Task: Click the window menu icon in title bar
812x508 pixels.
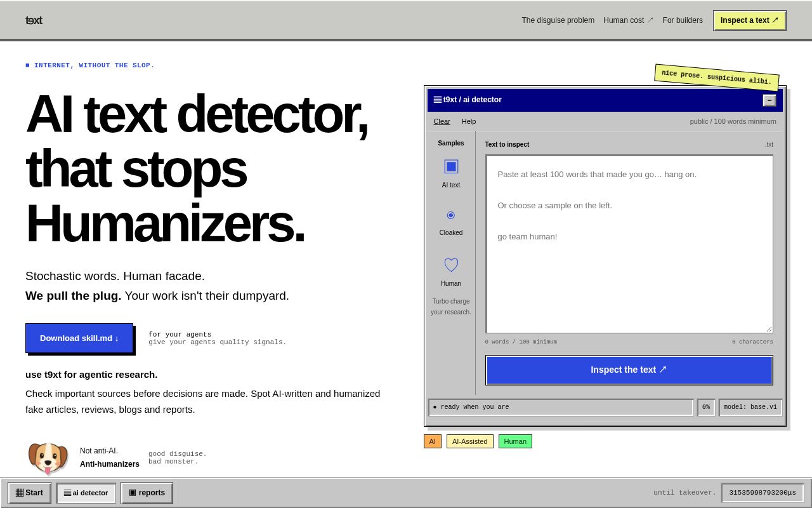Action: [438, 100]
